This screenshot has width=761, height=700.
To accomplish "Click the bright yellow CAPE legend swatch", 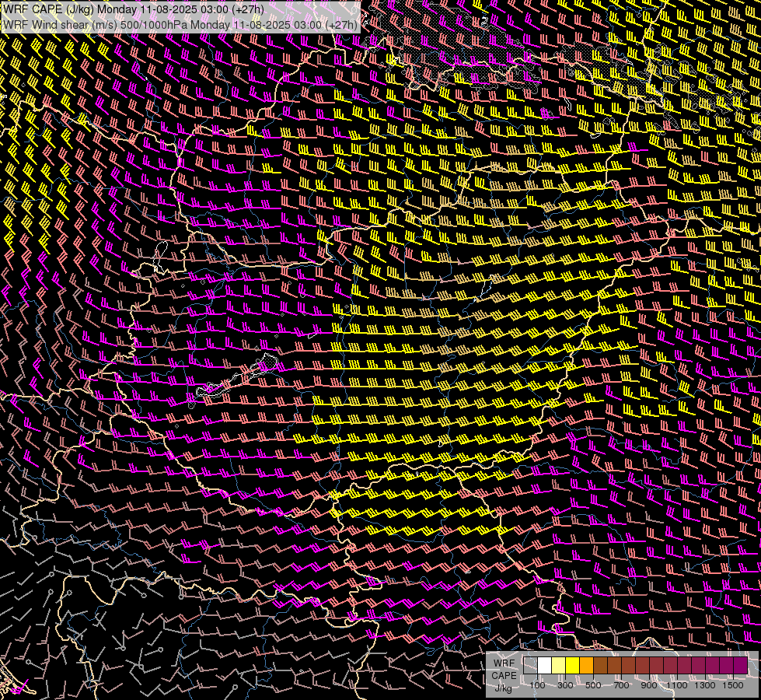I will coord(573,666).
